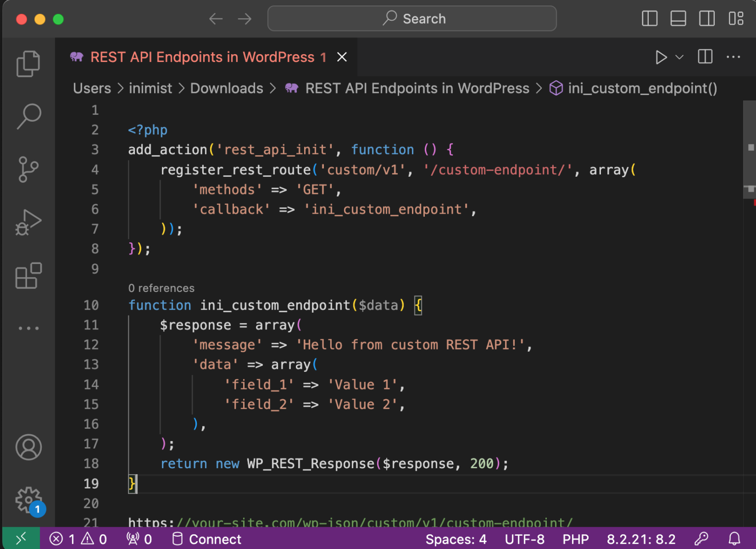The height and width of the screenshot is (549, 756).
Task: Click inside the Search field at top
Action: [x=412, y=18]
